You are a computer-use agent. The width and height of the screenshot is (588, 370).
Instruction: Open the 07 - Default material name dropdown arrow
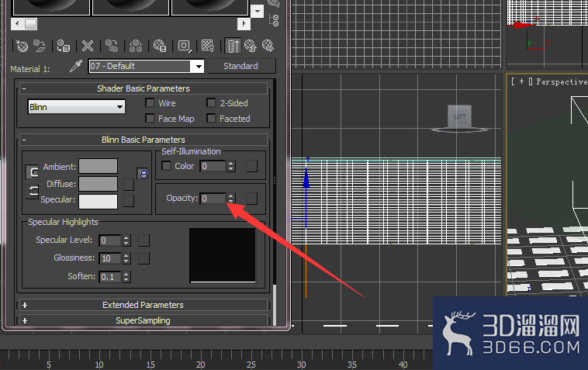click(x=198, y=67)
